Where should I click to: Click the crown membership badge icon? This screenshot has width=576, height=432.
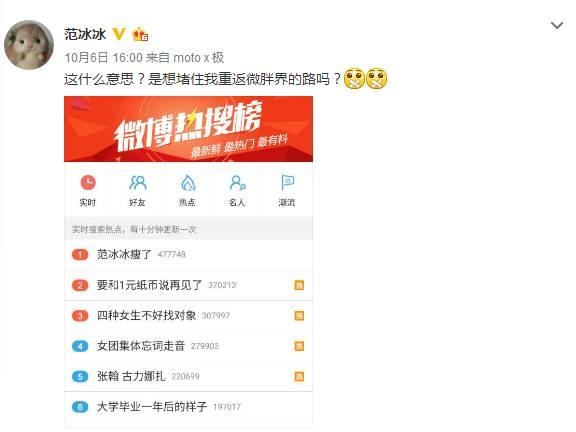pos(140,34)
